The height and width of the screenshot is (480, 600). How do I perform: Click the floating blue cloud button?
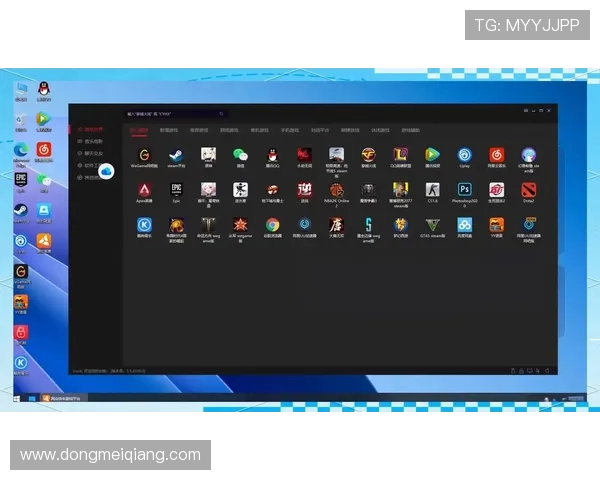tap(106, 172)
